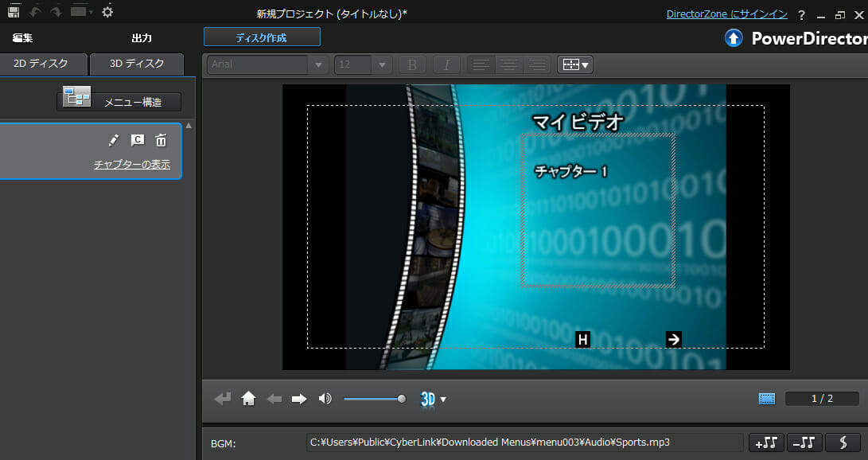This screenshot has height=460, width=868.
Task: Open the Arial font dropdown
Action: (x=318, y=64)
